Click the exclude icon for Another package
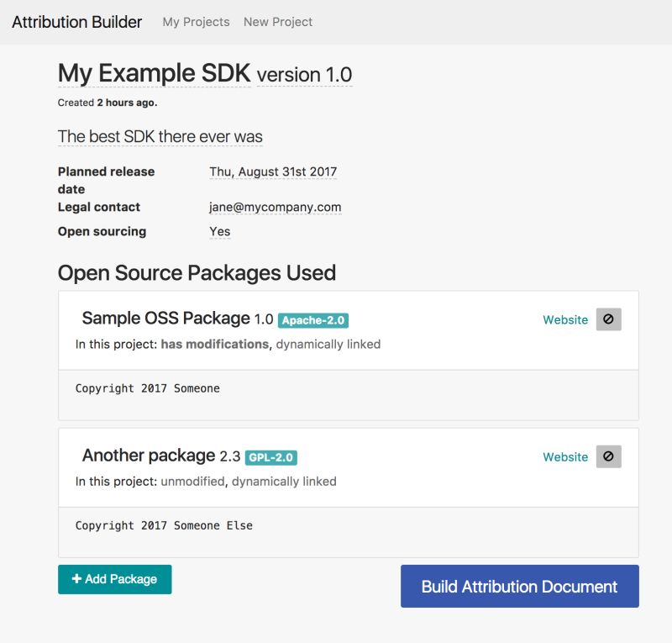The image size is (672, 643). (x=607, y=456)
